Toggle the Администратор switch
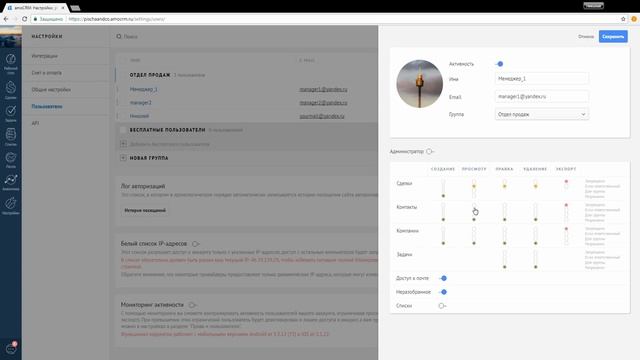The width and height of the screenshot is (640, 360). pyautogui.click(x=430, y=151)
